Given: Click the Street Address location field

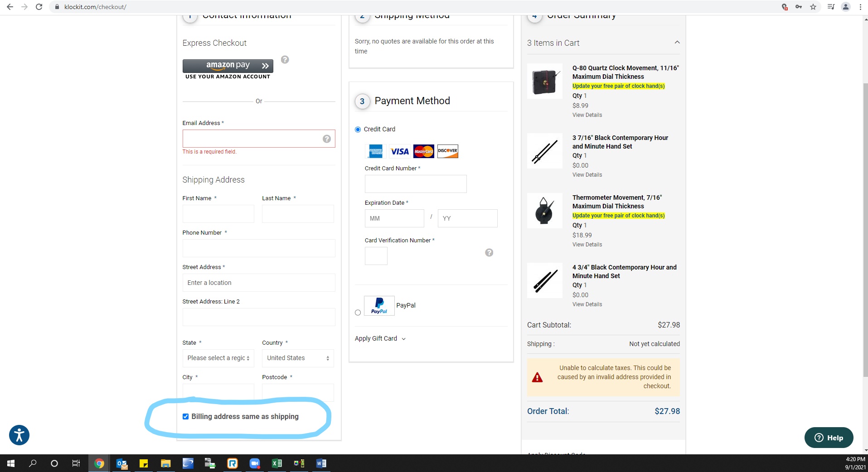Looking at the screenshot, I should pyautogui.click(x=259, y=283).
